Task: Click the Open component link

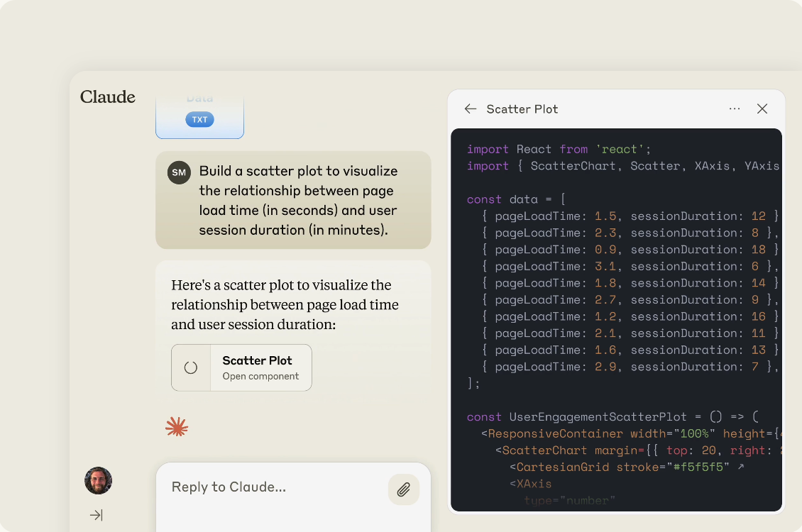Action: [261, 375]
